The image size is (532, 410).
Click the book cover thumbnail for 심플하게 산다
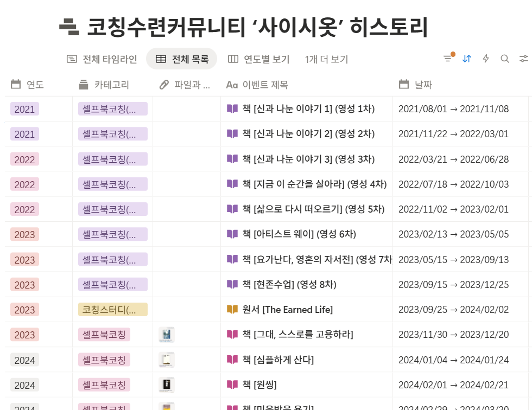[x=166, y=360]
